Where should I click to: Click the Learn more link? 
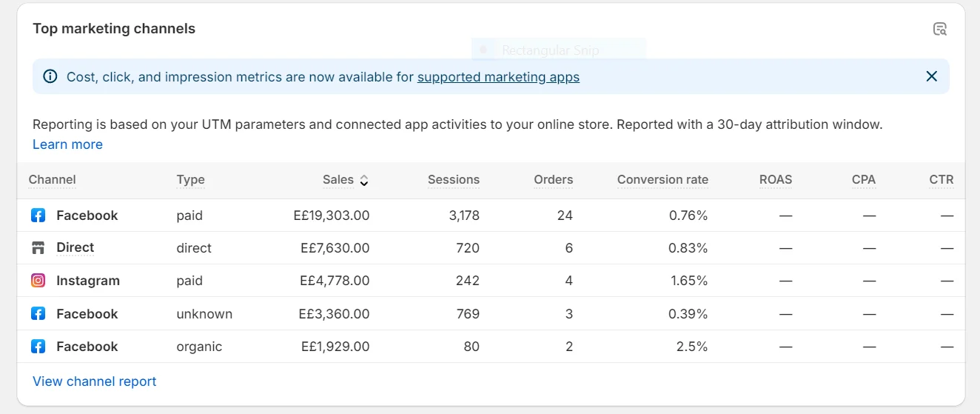pyautogui.click(x=67, y=144)
